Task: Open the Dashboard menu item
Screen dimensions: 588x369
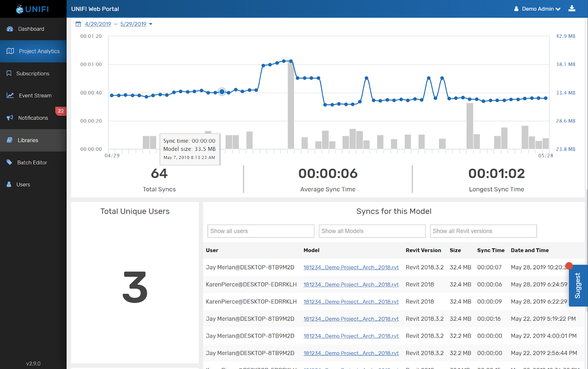Action: coord(33,29)
